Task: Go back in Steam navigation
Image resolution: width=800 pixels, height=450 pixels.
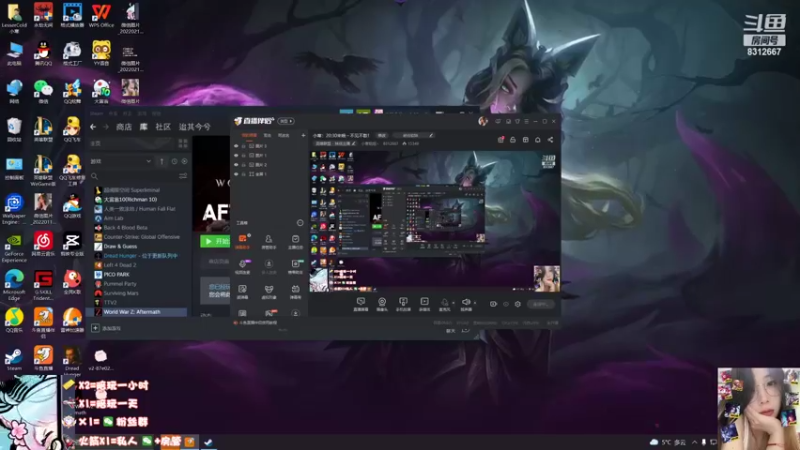Action: click(93, 127)
